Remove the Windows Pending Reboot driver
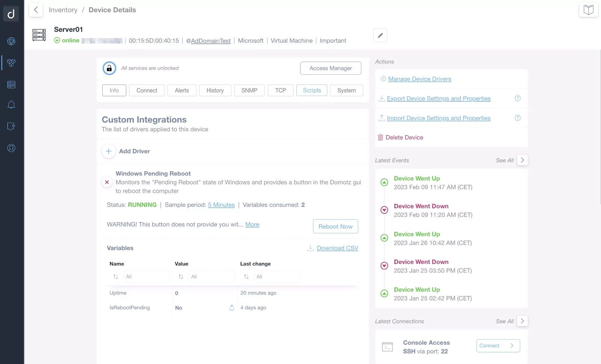601x364 pixels. click(107, 182)
